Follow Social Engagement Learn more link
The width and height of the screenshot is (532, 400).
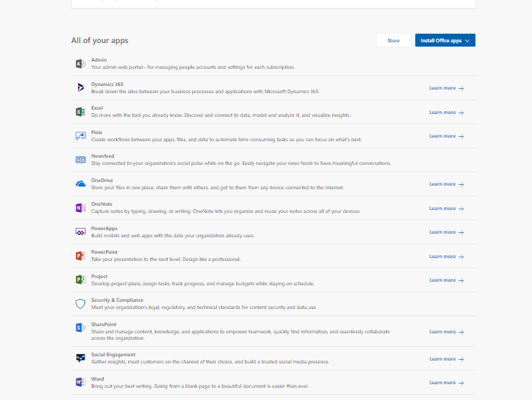tap(447, 359)
